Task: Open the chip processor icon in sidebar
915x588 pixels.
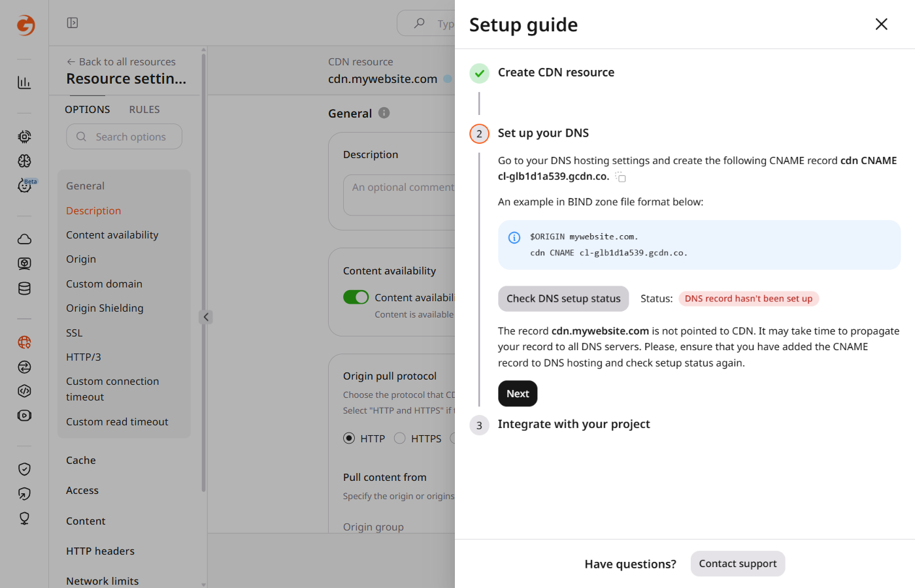Action: (x=24, y=137)
